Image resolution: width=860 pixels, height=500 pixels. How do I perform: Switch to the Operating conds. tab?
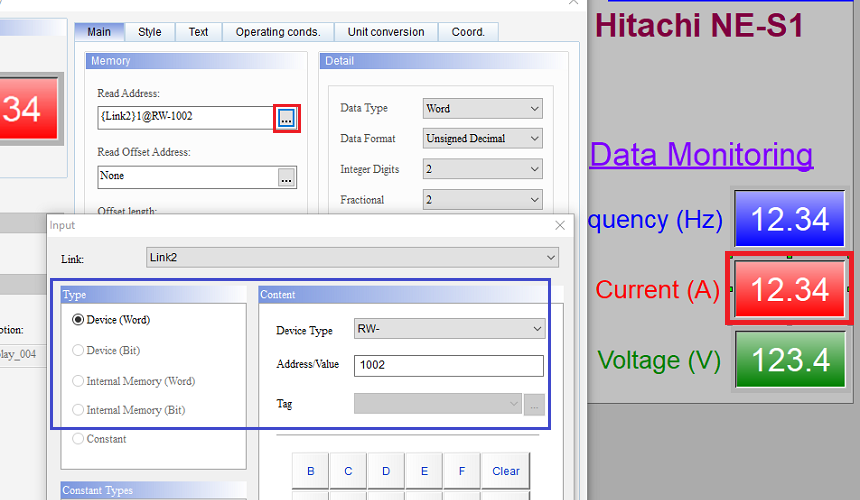click(278, 32)
